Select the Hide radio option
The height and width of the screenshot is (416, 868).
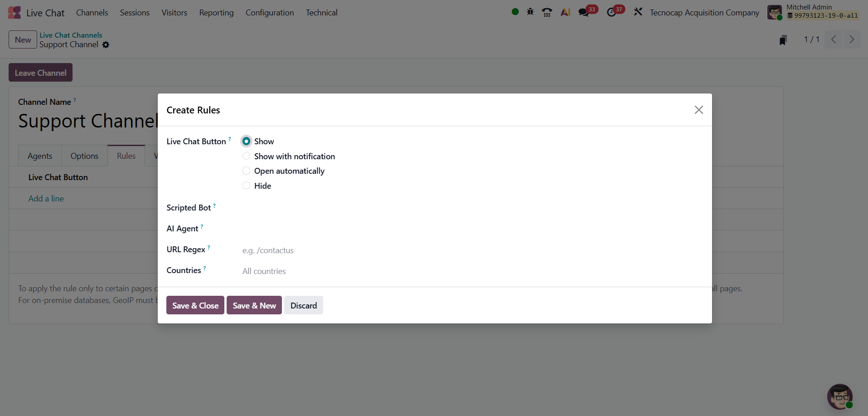pos(246,186)
